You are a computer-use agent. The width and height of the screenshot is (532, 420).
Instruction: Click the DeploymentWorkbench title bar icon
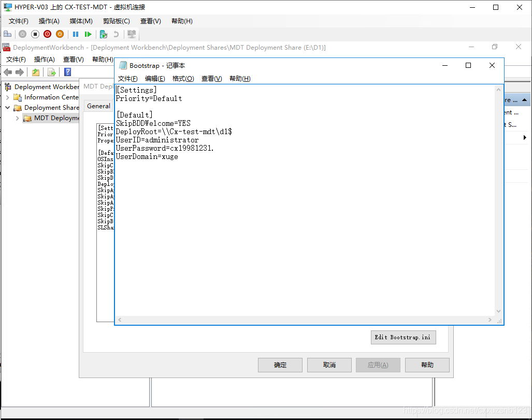coord(6,47)
